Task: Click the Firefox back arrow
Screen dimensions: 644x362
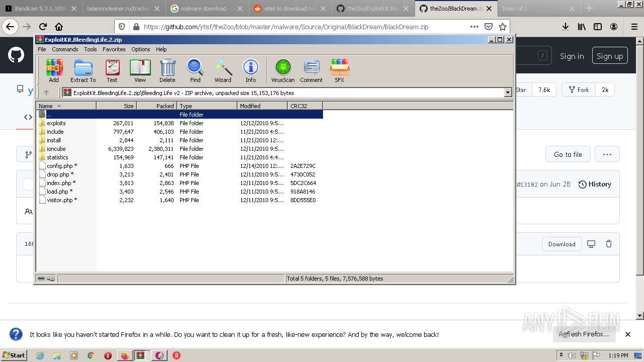Action: [x=11, y=27]
